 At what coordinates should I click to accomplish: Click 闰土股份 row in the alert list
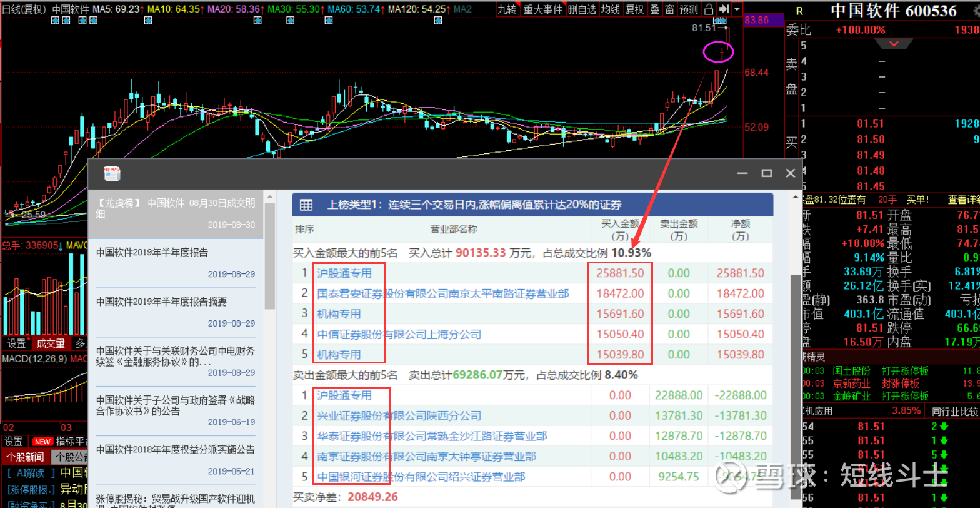point(891,371)
